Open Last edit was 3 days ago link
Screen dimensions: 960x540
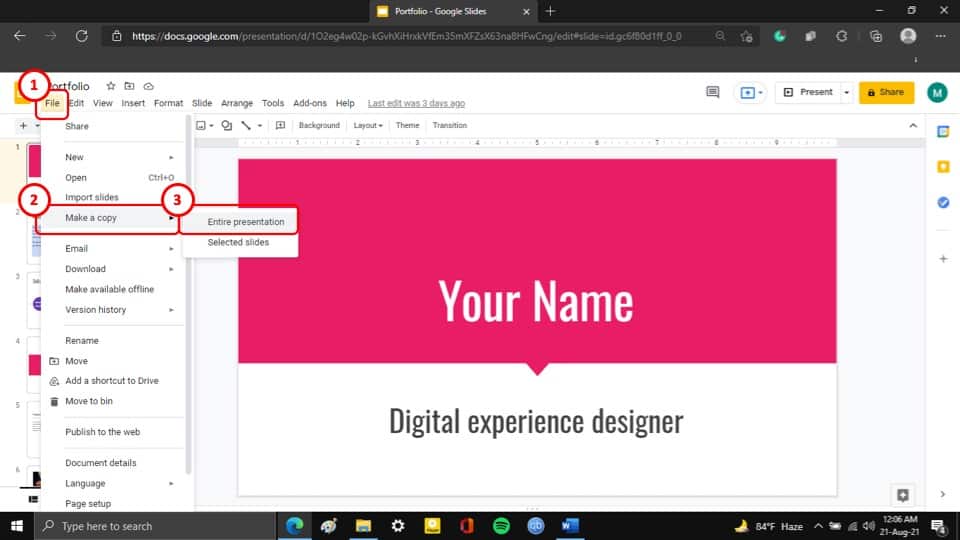point(416,103)
